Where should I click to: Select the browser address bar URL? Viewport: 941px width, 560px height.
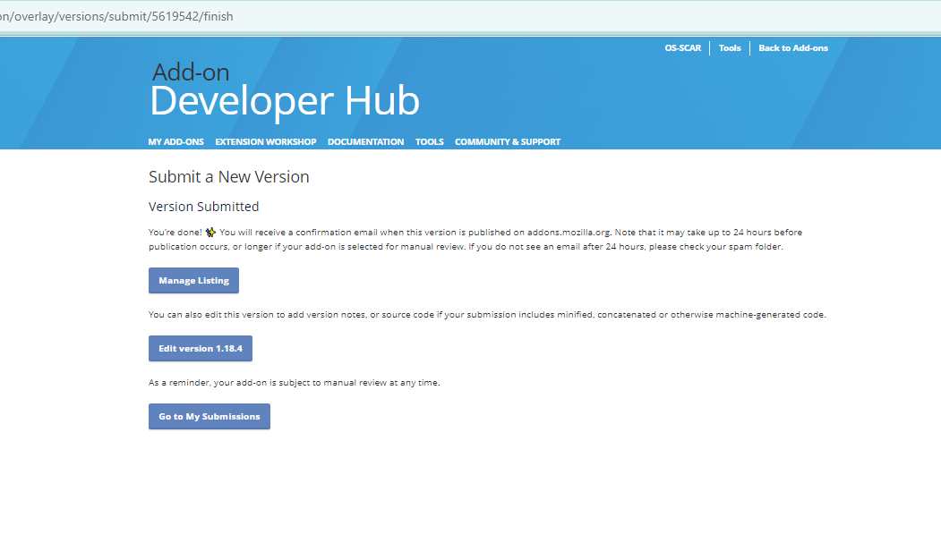(x=116, y=15)
